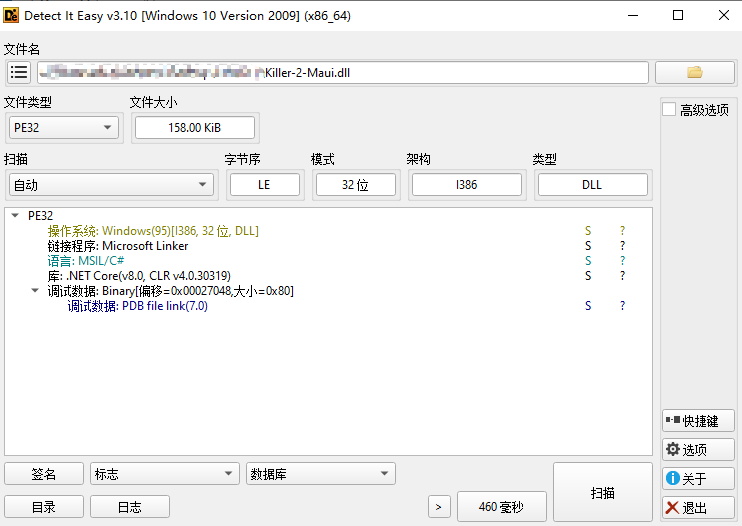Click S marker on MSIL/C# language row
Image resolution: width=742 pixels, height=526 pixels.
[x=588, y=261]
